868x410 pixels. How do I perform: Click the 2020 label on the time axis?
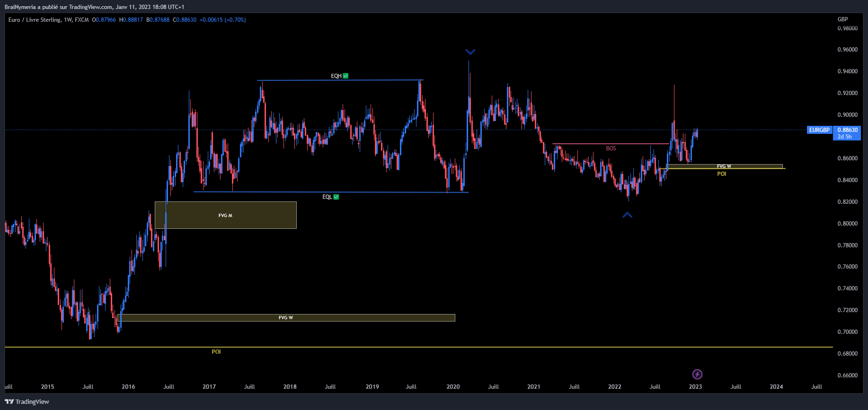click(453, 387)
